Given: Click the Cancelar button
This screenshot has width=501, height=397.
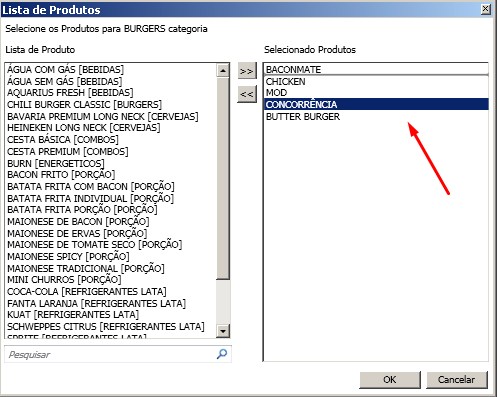Looking at the screenshot, I should click(457, 380).
